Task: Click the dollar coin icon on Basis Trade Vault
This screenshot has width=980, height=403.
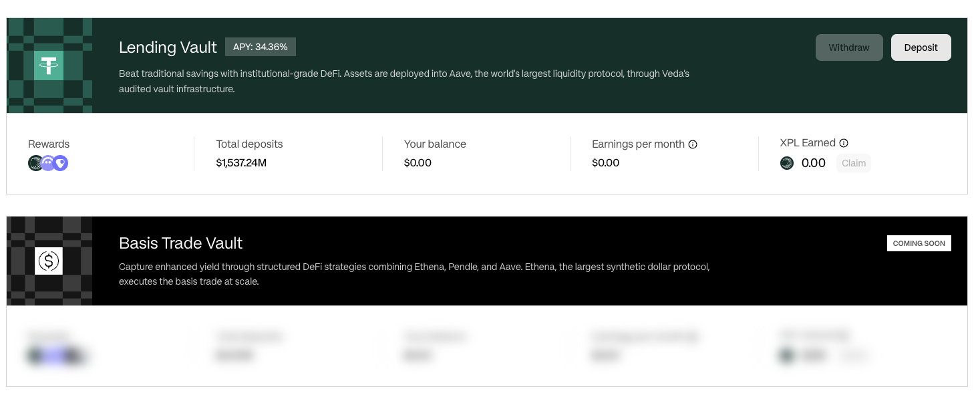Action: click(49, 261)
